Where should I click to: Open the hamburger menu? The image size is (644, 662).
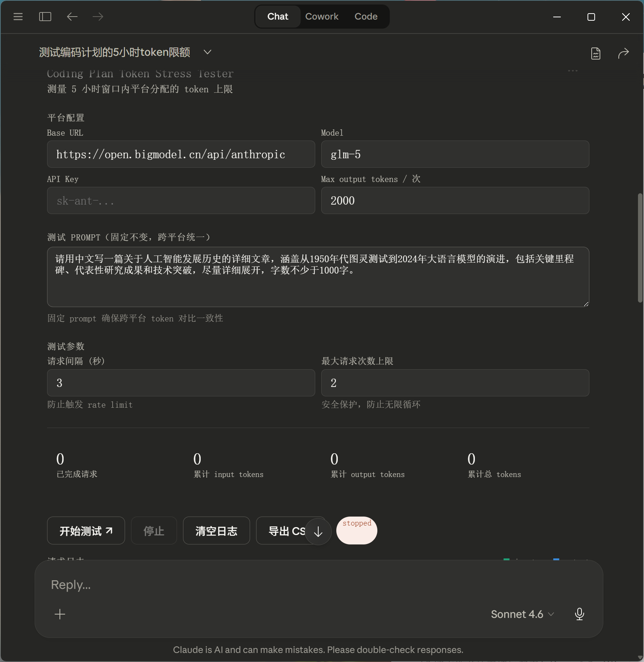point(18,17)
